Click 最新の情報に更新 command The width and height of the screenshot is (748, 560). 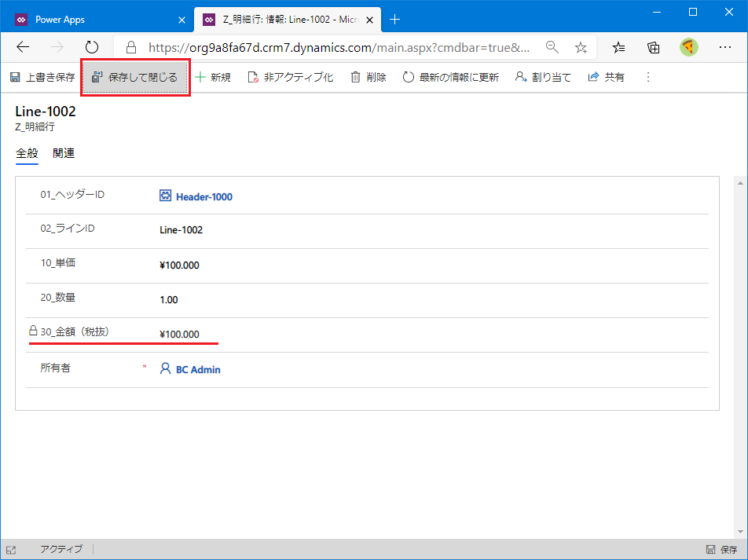tap(450, 77)
